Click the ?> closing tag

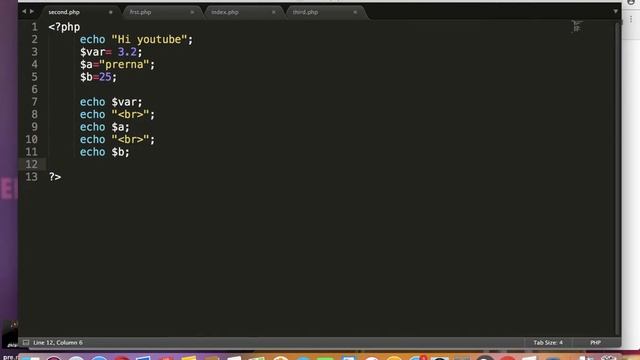55,177
